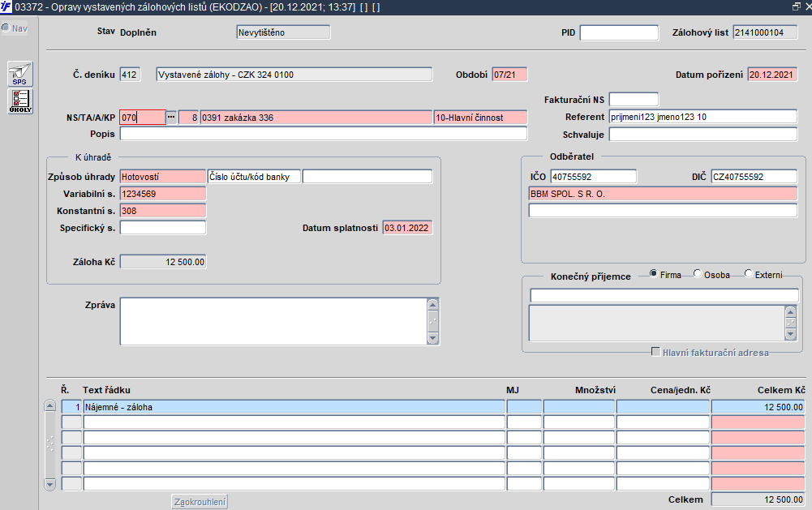Click the Datum pořízení date field
The image size is (812, 510).
pyautogui.click(x=773, y=75)
